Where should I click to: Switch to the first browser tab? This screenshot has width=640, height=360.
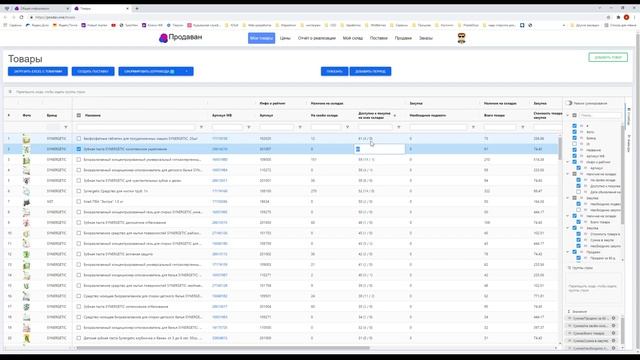tap(41, 8)
